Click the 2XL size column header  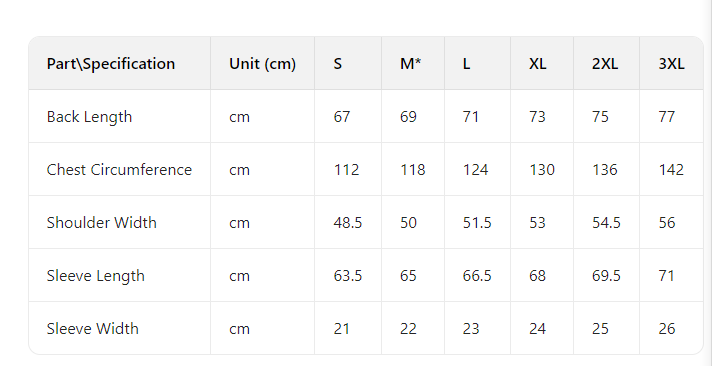[x=605, y=64]
